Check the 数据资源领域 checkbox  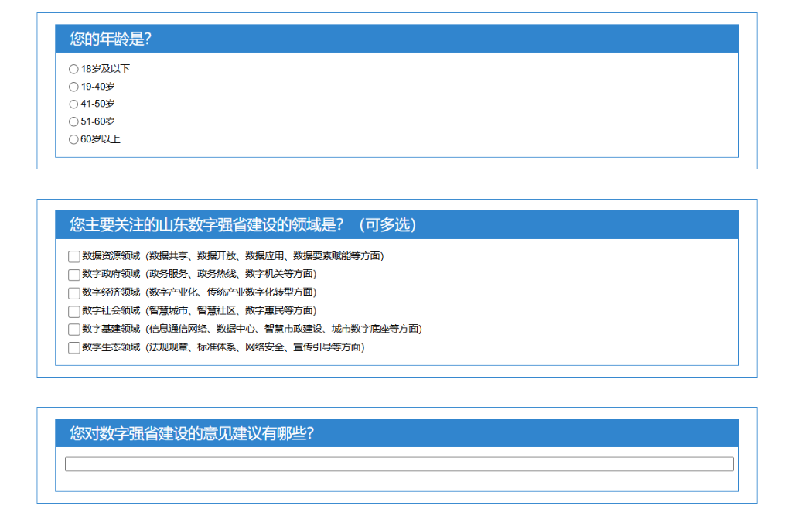(x=74, y=256)
